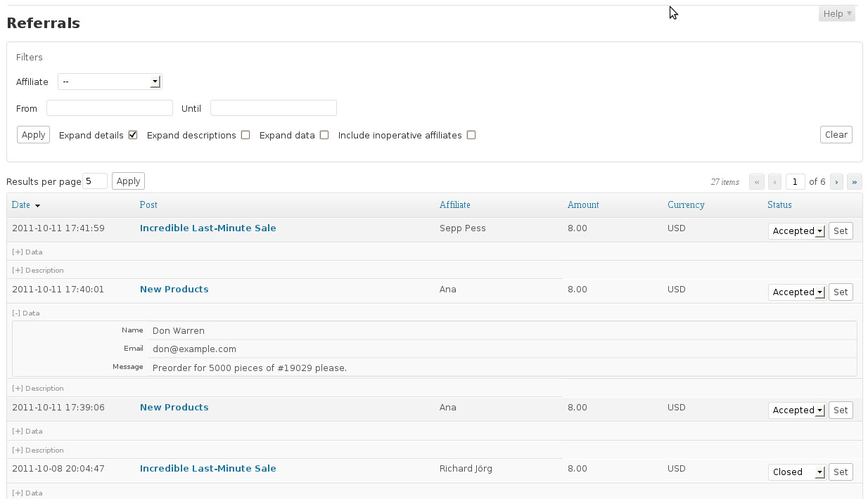
Task: Go to the next results page
Action: [837, 181]
